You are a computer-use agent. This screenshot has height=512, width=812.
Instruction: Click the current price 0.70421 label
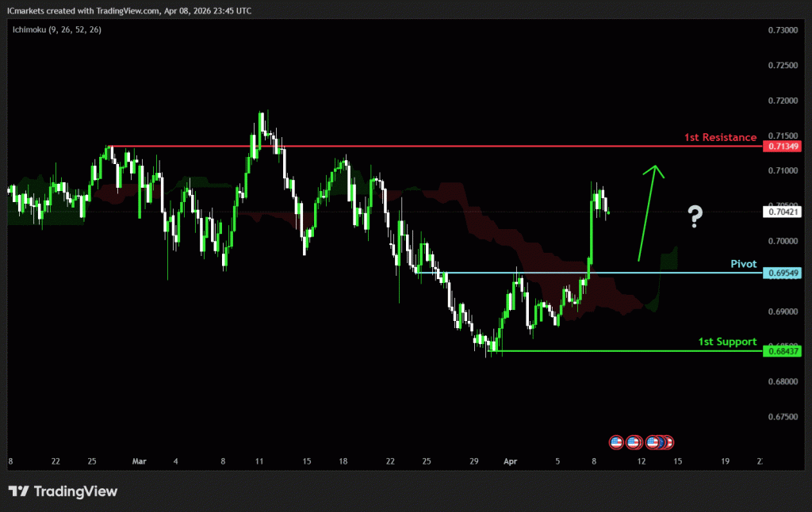[782, 212]
